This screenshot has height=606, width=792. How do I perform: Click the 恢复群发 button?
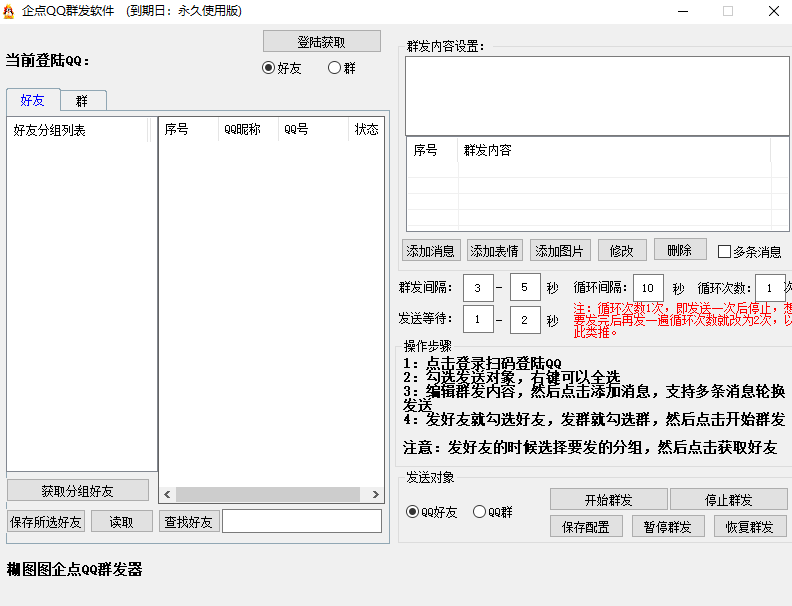tap(750, 527)
